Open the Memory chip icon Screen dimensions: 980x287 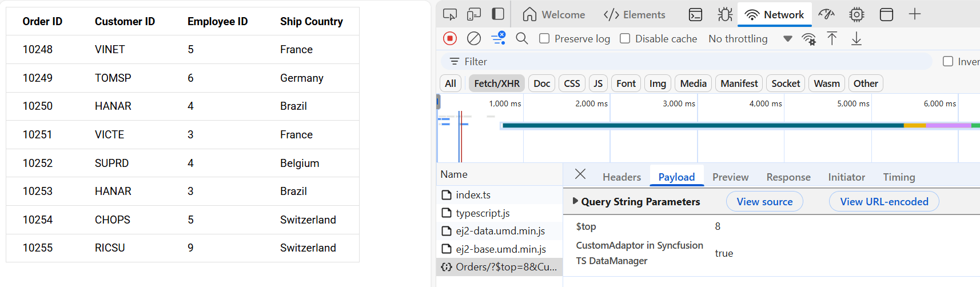tap(856, 14)
